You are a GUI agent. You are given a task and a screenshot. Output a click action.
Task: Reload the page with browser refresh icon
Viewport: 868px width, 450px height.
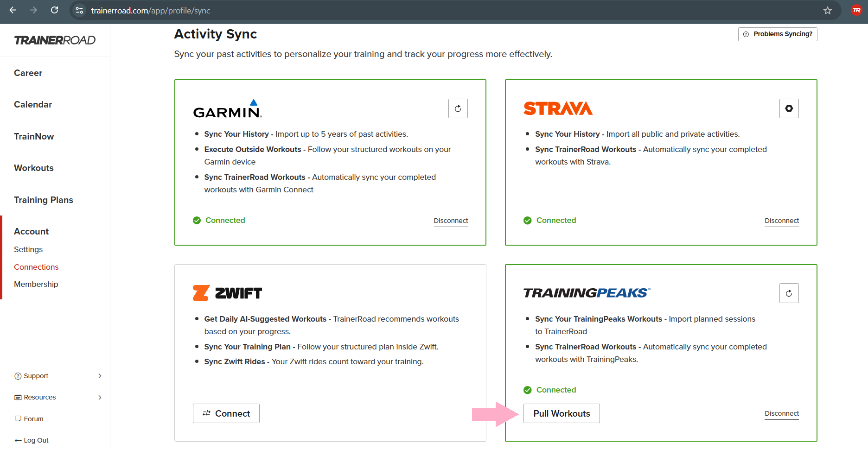click(54, 10)
